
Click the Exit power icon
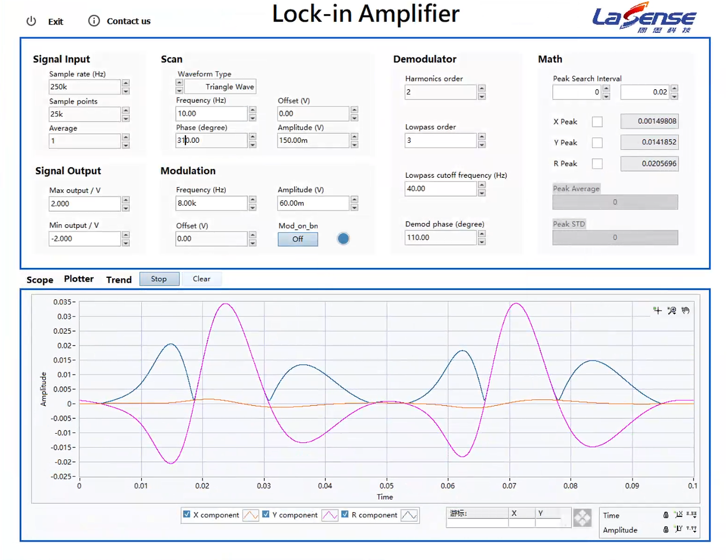coord(31,21)
